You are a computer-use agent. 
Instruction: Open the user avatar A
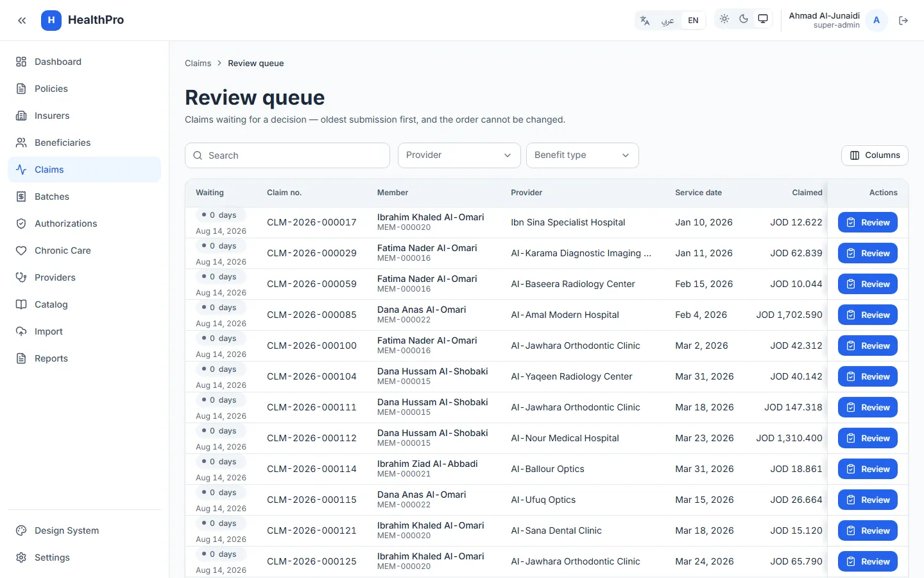click(877, 21)
